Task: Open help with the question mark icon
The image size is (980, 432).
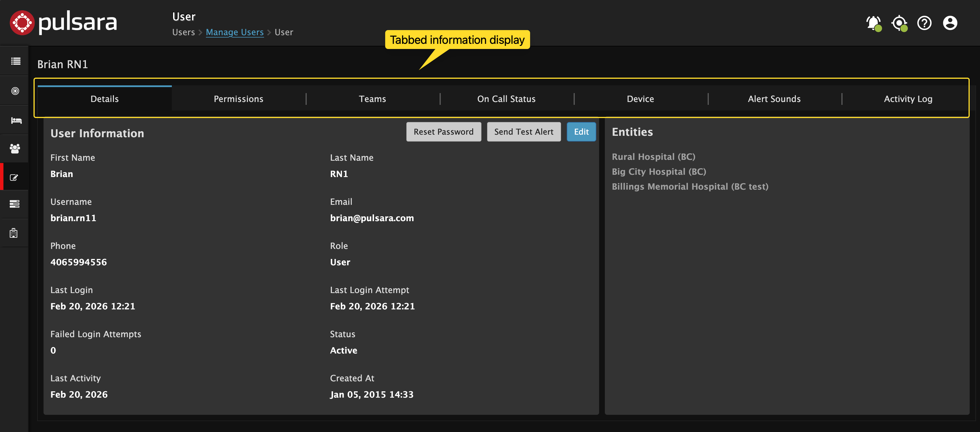Action: tap(924, 23)
